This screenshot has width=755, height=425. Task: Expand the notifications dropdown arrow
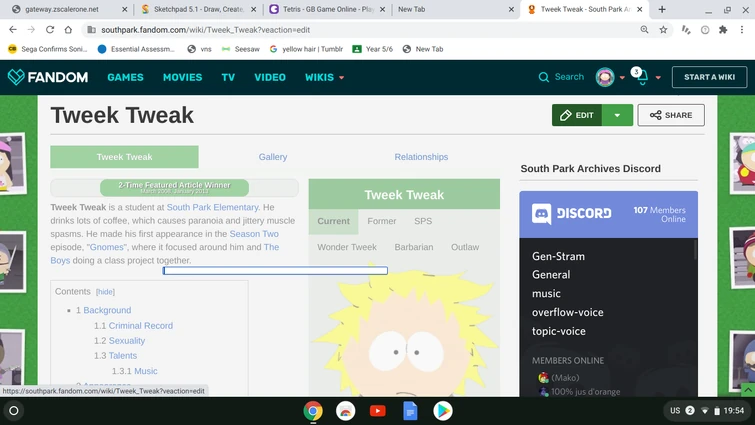coord(658,77)
